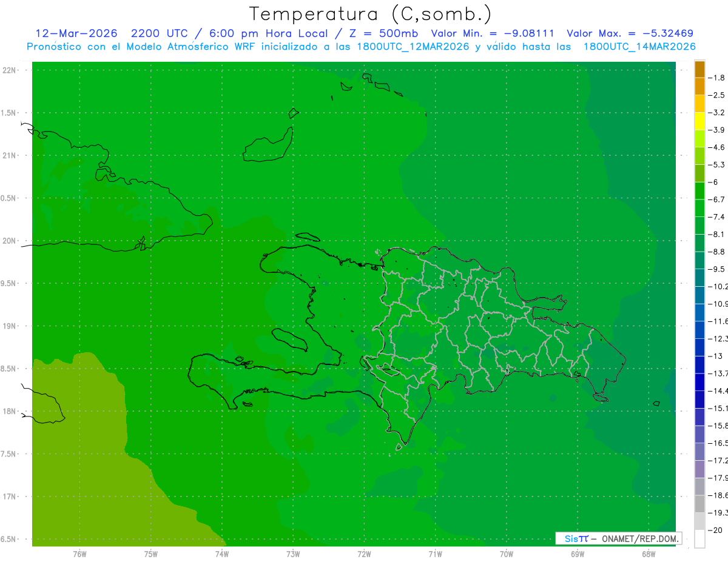Click the "68W" longitude label
This screenshot has width=728, height=562.
pos(649,554)
